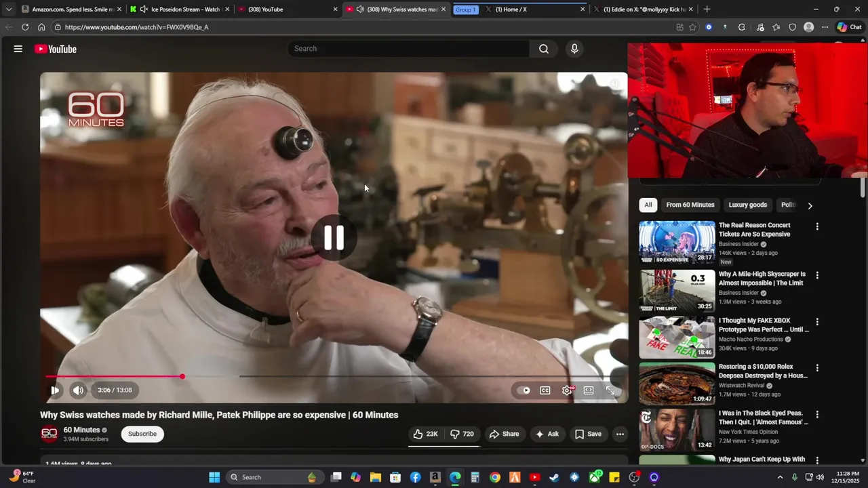Switch to the Ice Poseidon Stream tab

coord(180,9)
